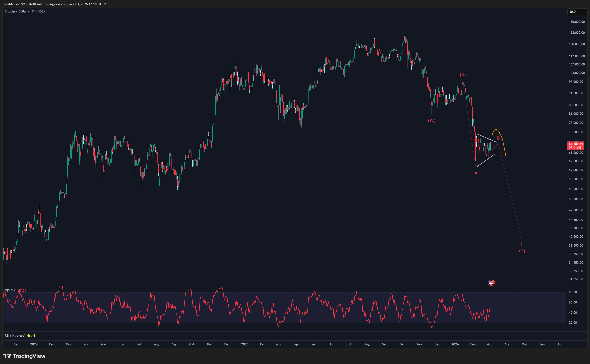Select the RSI (14, close) indicator label
The height and width of the screenshot is (364, 590).
pyautogui.click(x=15, y=335)
